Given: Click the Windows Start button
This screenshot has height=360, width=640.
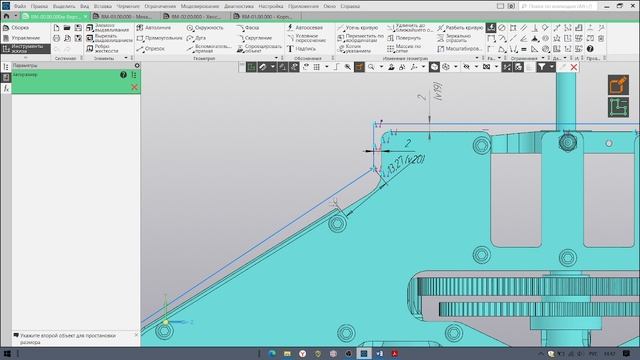Looking at the screenshot, I should tap(7, 353).
